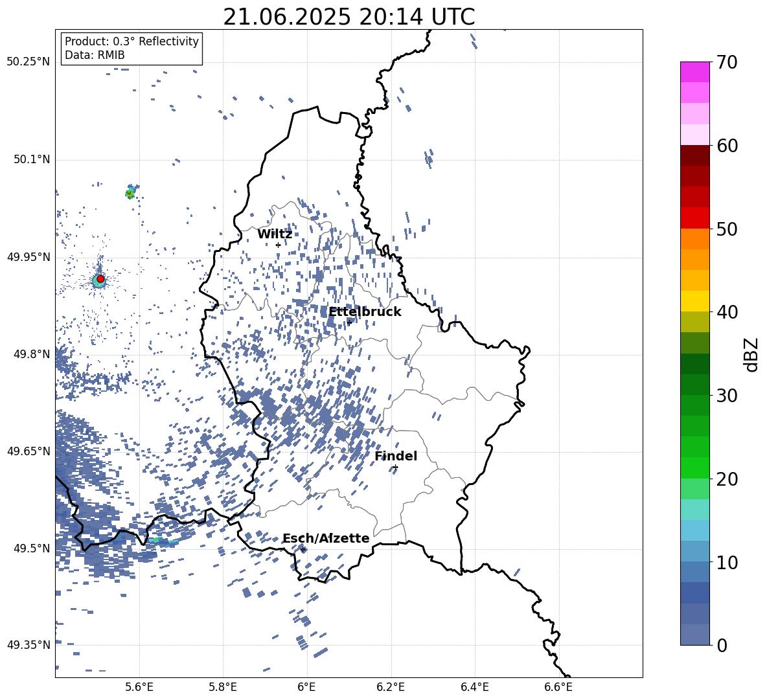This screenshot has height=700, width=767.
Task: Click the Wiltz station cross marker
Action: pos(279,245)
